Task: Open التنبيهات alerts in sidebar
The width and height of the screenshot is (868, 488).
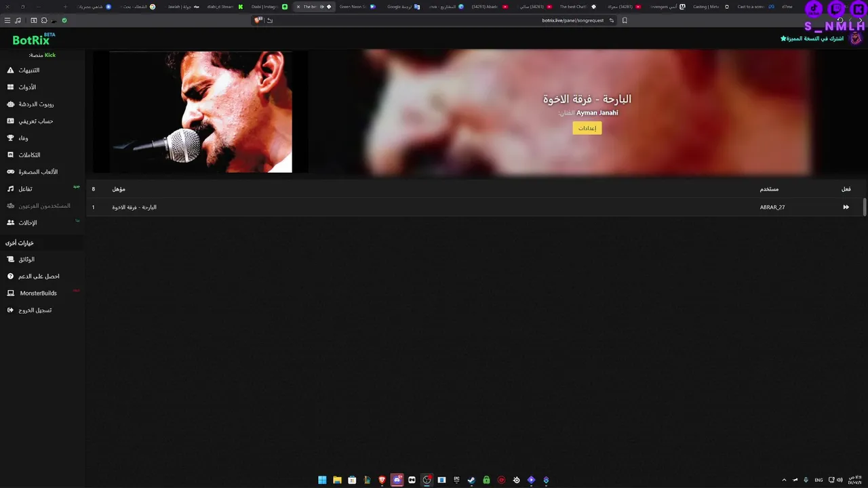Action: (x=23, y=70)
